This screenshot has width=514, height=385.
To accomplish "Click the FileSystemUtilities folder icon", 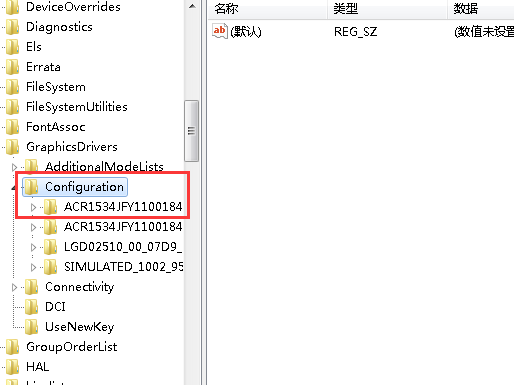I will point(13,107).
